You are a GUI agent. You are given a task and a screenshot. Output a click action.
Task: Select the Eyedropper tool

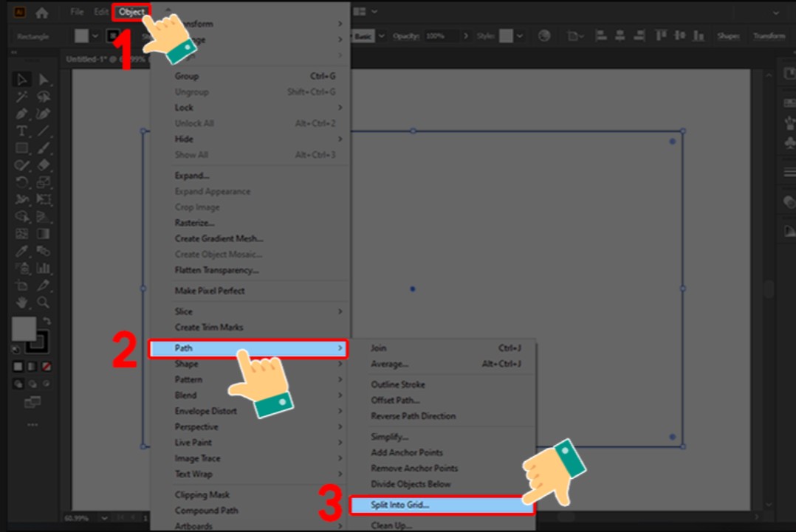[22, 252]
